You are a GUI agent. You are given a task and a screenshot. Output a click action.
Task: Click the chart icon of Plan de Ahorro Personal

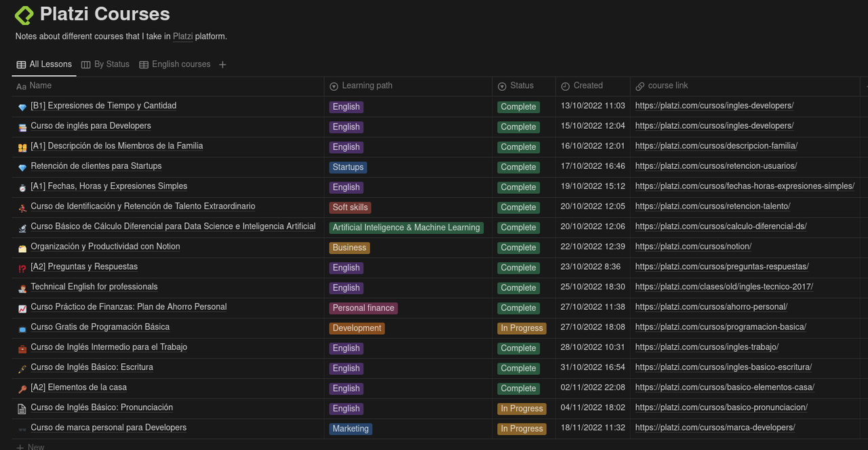pyautogui.click(x=22, y=308)
